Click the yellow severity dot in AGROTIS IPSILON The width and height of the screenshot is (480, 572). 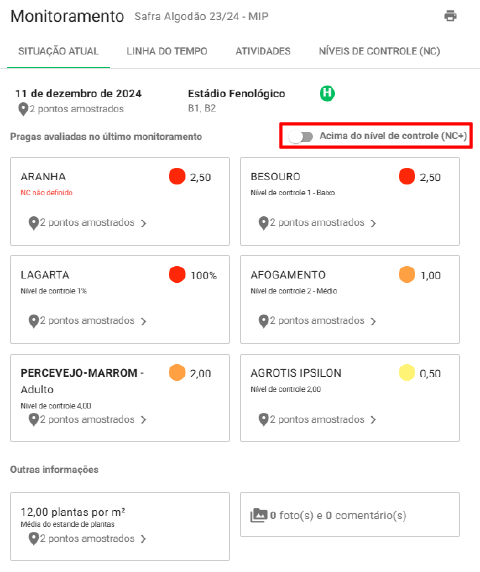tap(407, 372)
